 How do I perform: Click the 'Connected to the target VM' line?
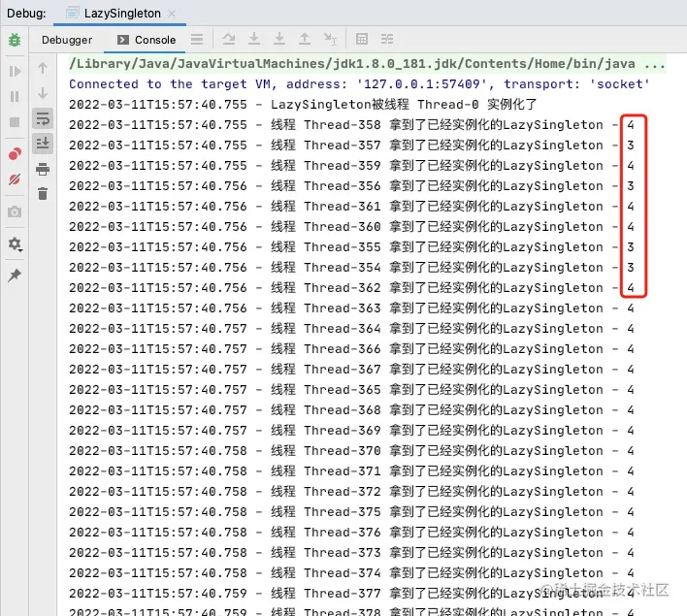359,84
